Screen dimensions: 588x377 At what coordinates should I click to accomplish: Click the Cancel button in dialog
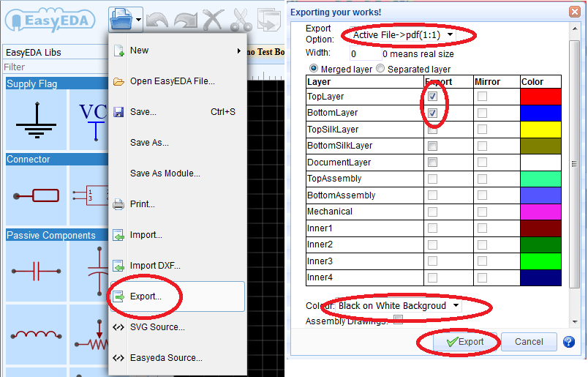529,342
